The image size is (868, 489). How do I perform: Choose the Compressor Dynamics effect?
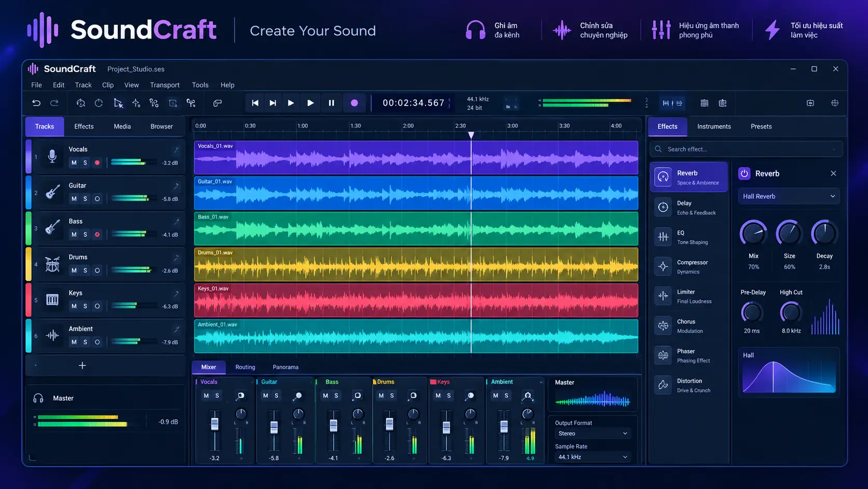[688, 267]
